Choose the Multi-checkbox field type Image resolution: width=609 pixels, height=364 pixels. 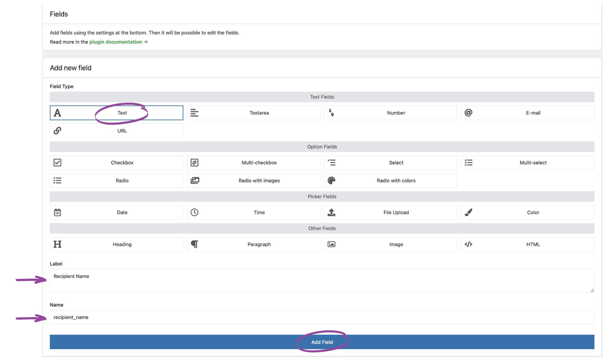pyautogui.click(x=253, y=162)
